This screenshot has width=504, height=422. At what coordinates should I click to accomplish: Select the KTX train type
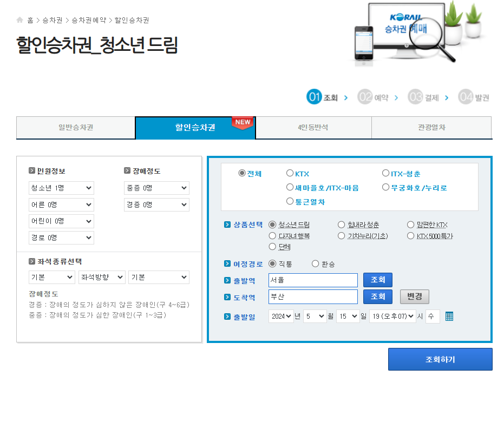pos(290,173)
